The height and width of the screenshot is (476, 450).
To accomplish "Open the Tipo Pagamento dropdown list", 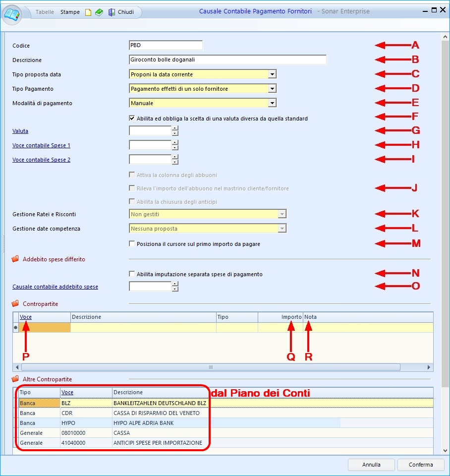I will [272, 89].
